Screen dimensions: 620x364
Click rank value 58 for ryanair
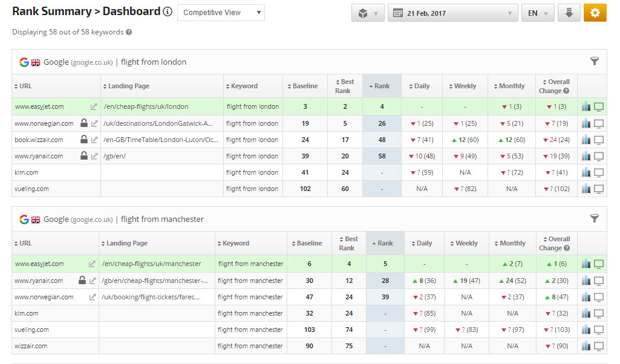point(382,156)
